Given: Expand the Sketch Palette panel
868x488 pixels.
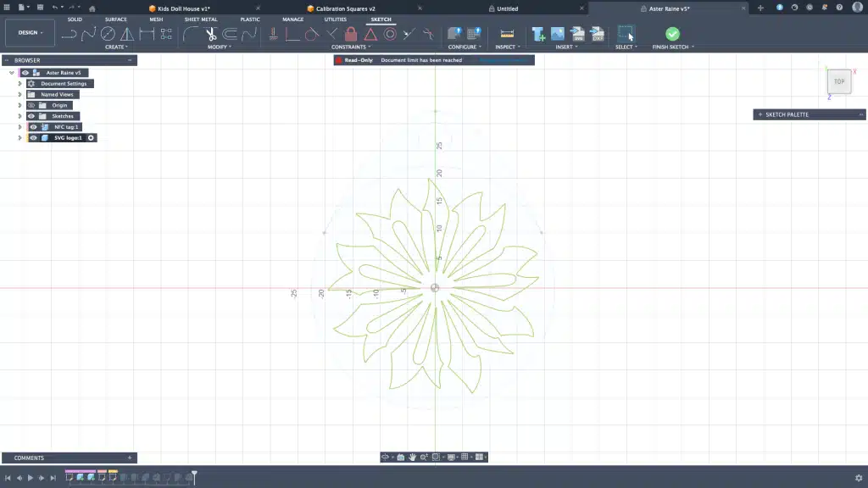Looking at the screenshot, I should pos(760,114).
